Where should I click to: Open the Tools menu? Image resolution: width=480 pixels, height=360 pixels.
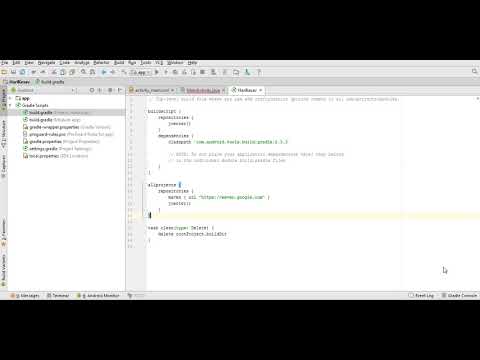pos(146,63)
